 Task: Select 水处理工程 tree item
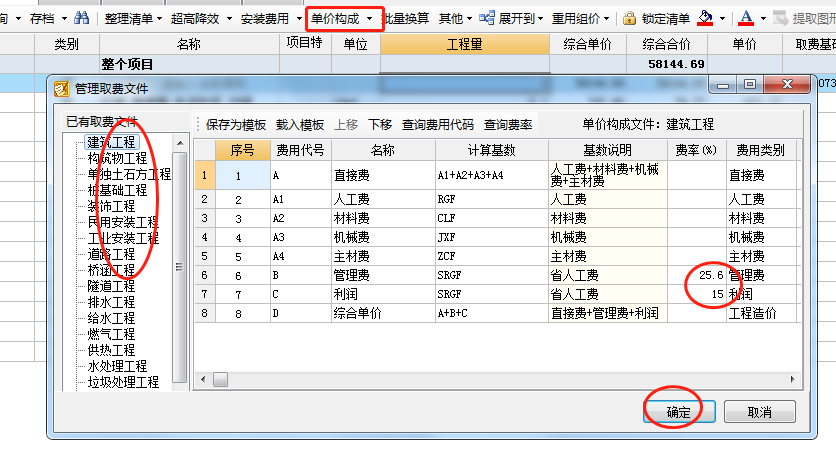tap(117, 366)
